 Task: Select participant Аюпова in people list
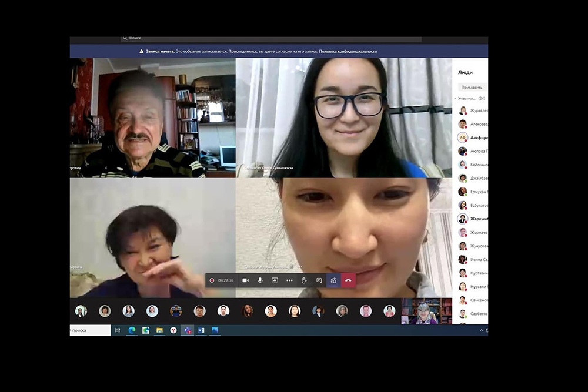pyautogui.click(x=473, y=151)
